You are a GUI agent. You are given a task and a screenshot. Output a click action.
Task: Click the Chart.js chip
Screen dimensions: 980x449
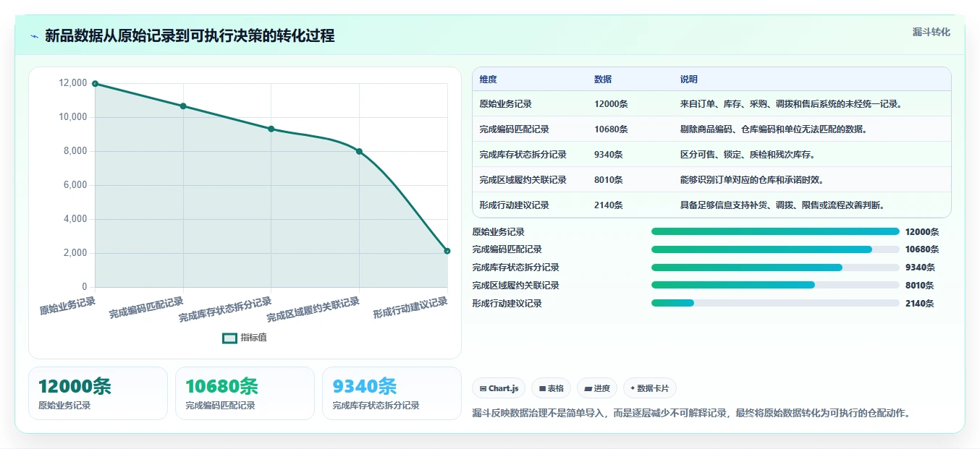pos(499,388)
